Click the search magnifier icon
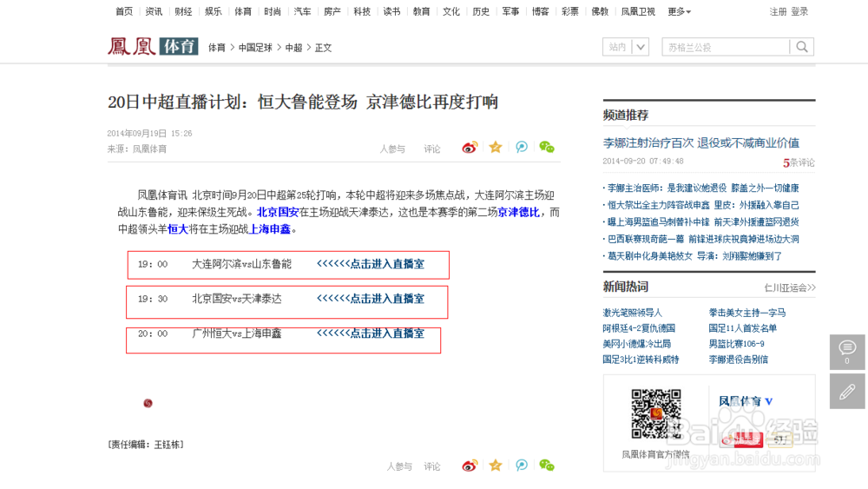The image size is (868, 489). click(801, 47)
